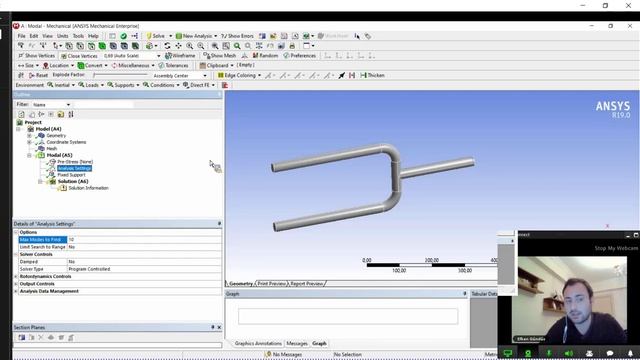Click the folder icon in the Outline toolbar
This screenshot has width=640, height=360.
[x=60, y=114]
